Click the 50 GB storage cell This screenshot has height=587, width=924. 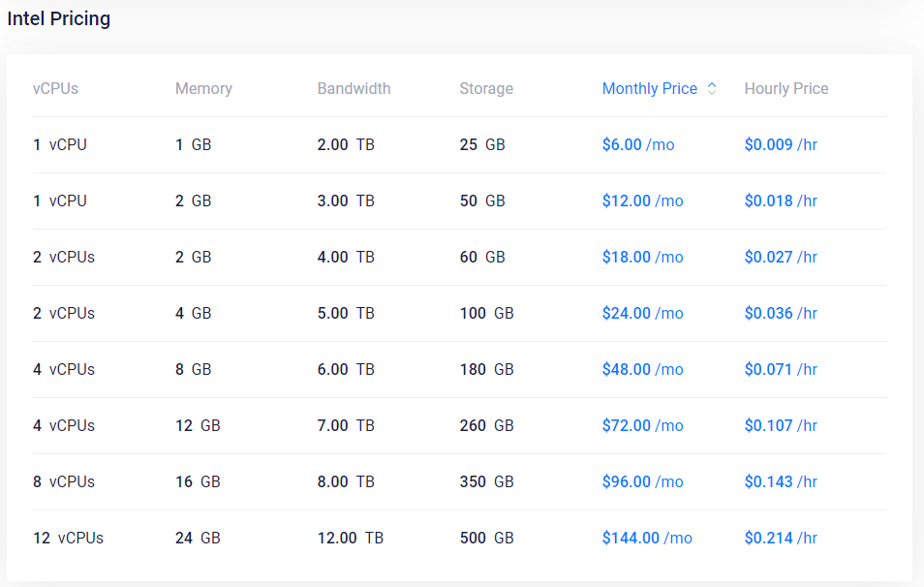pyautogui.click(x=482, y=201)
